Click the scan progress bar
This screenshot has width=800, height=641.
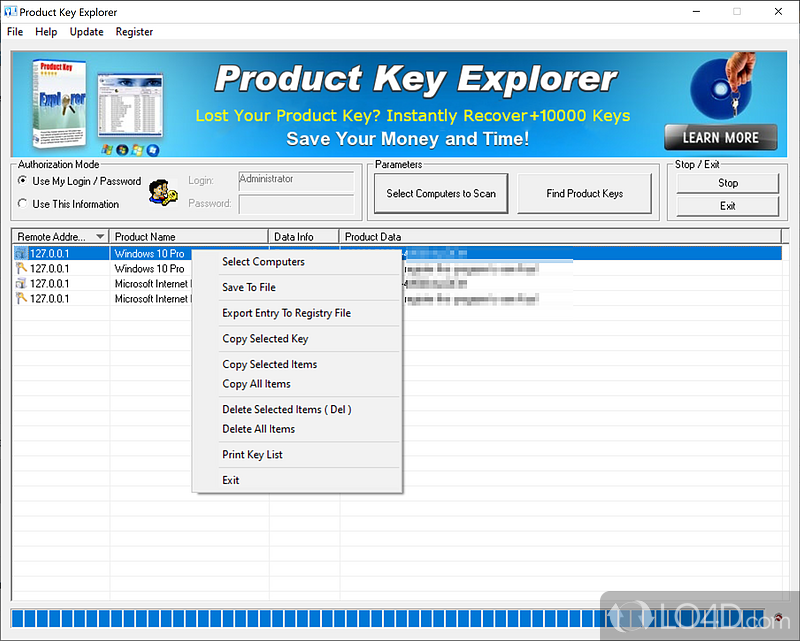tap(388, 618)
